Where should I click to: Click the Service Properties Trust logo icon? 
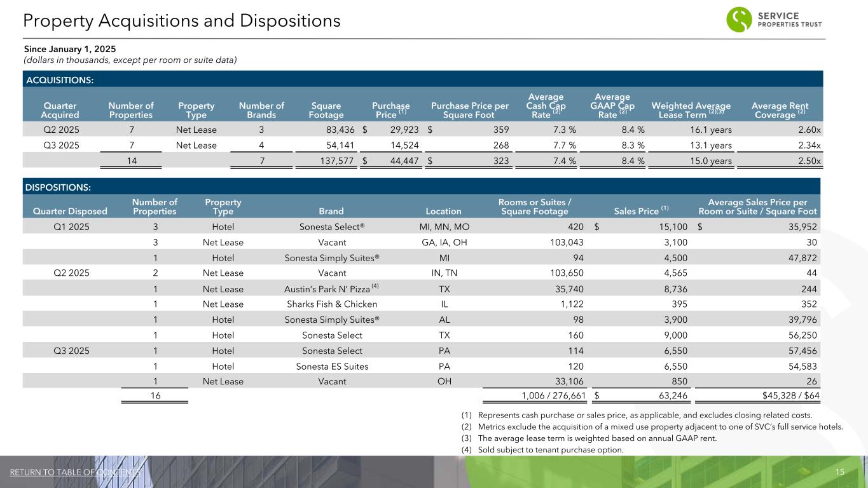tap(739, 19)
